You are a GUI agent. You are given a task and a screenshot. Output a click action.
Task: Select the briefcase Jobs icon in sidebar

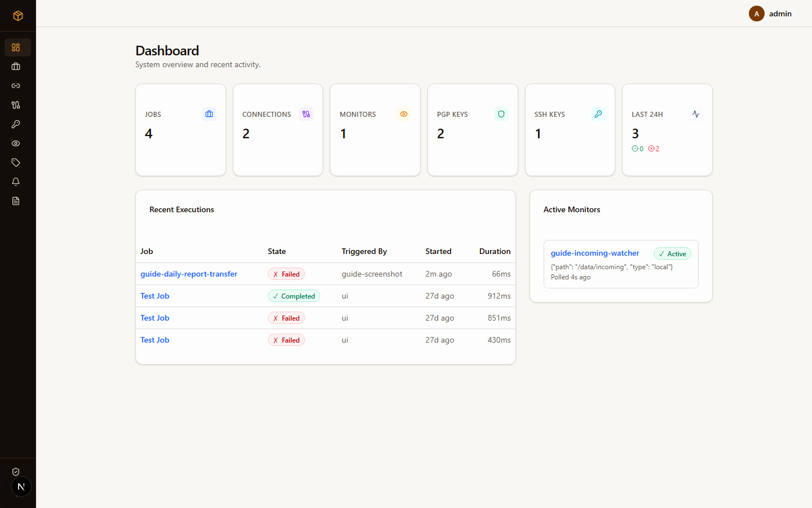16,67
